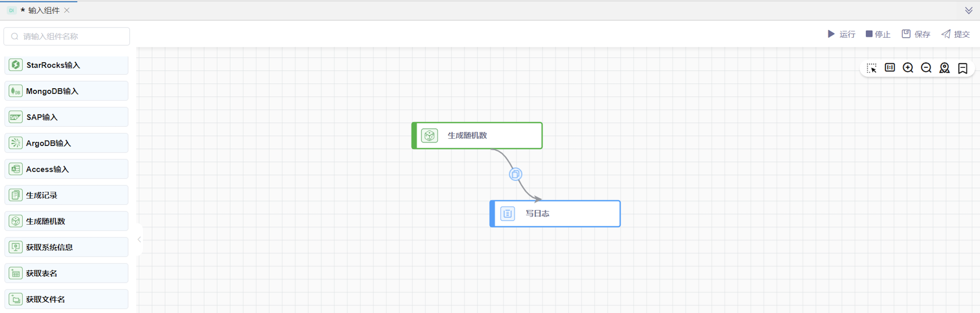The image size is (980, 313).
Task: Click the locate-center canvas icon
Action: pos(944,68)
